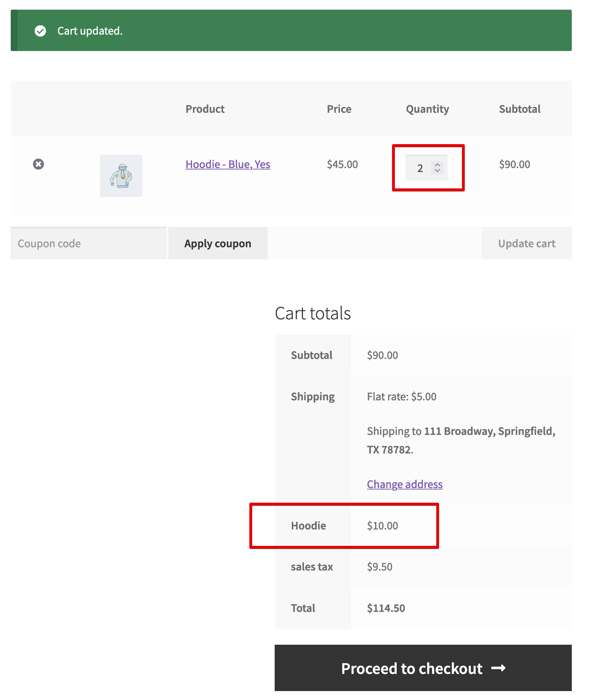This screenshot has height=700, width=590.
Task: Open the Hoodie product thumbnail image
Action: point(121,176)
